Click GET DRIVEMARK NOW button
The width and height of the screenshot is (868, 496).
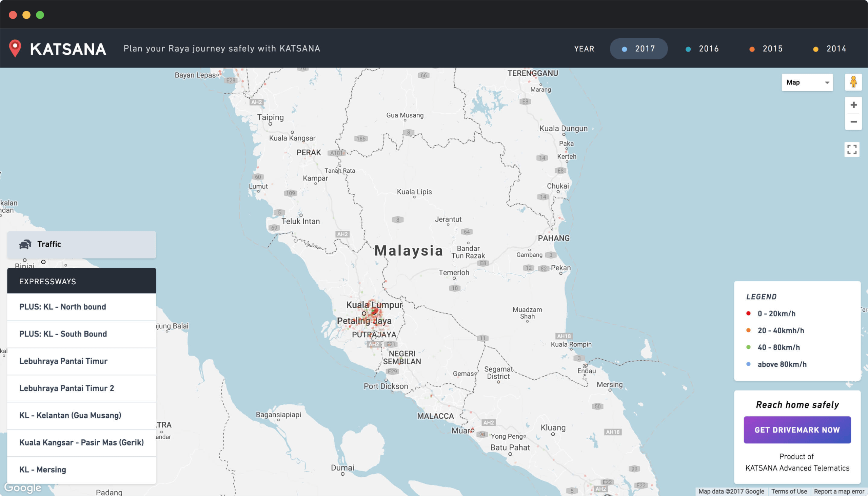click(x=797, y=430)
